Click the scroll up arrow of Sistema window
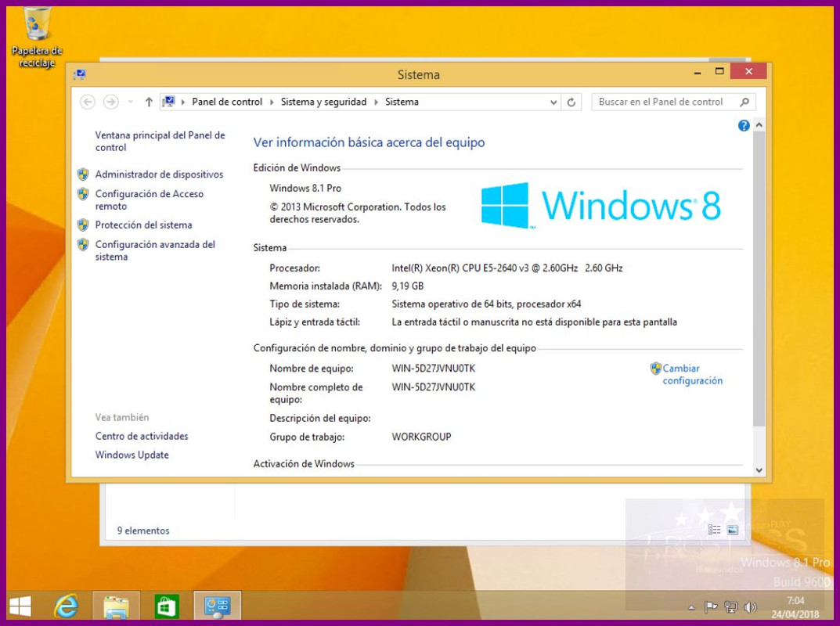This screenshot has width=840, height=626. click(x=759, y=125)
